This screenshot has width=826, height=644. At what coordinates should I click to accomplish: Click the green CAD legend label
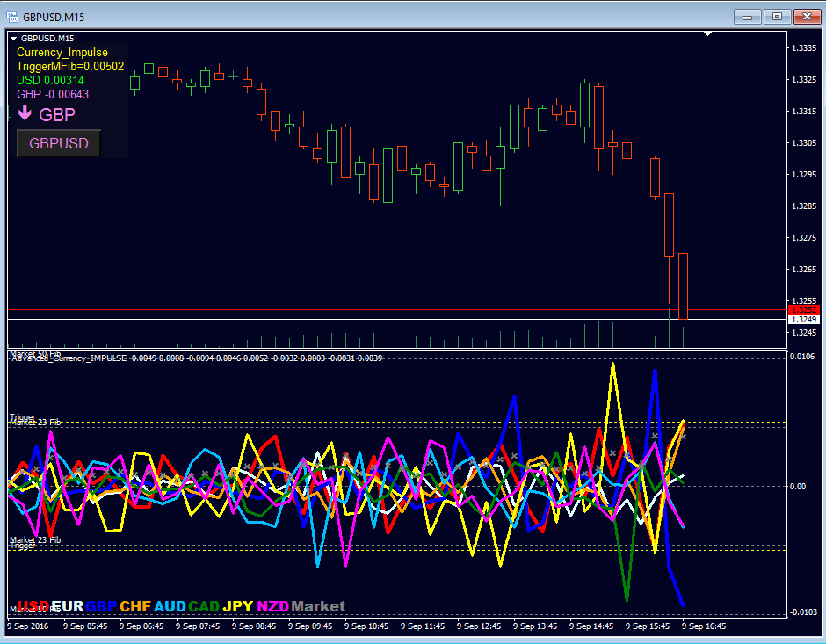204,606
